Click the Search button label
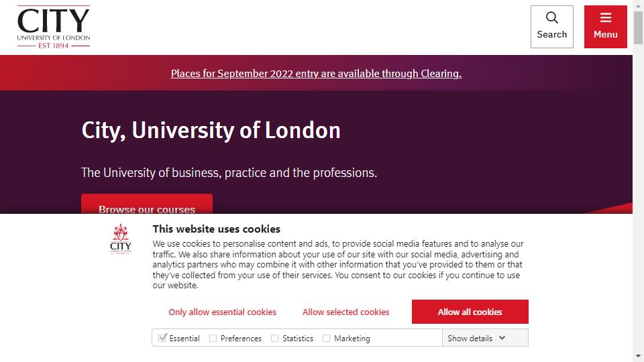This screenshot has width=644, height=362. tap(551, 34)
